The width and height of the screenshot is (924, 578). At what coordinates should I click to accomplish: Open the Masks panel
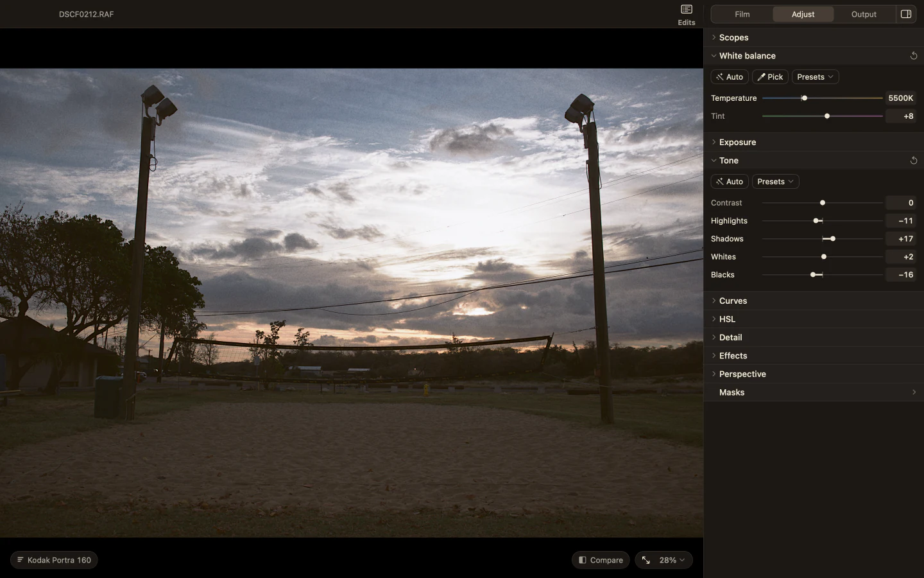pyautogui.click(x=814, y=392)
